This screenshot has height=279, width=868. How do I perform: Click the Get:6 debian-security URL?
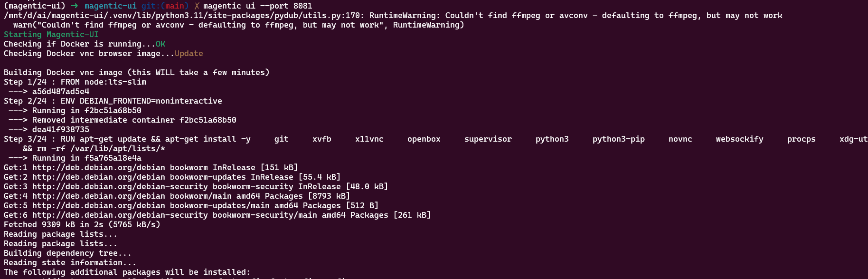tap(120, 215)
